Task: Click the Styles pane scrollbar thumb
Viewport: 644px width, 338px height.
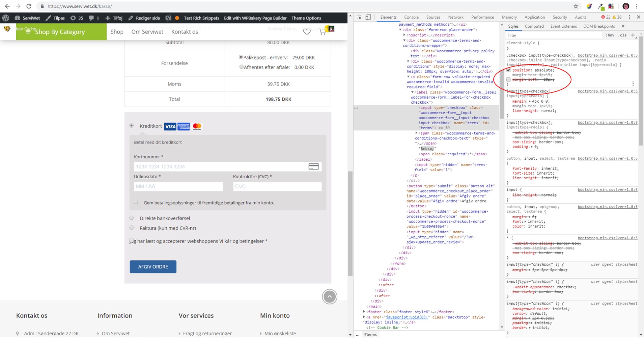Action: [641, 91]
